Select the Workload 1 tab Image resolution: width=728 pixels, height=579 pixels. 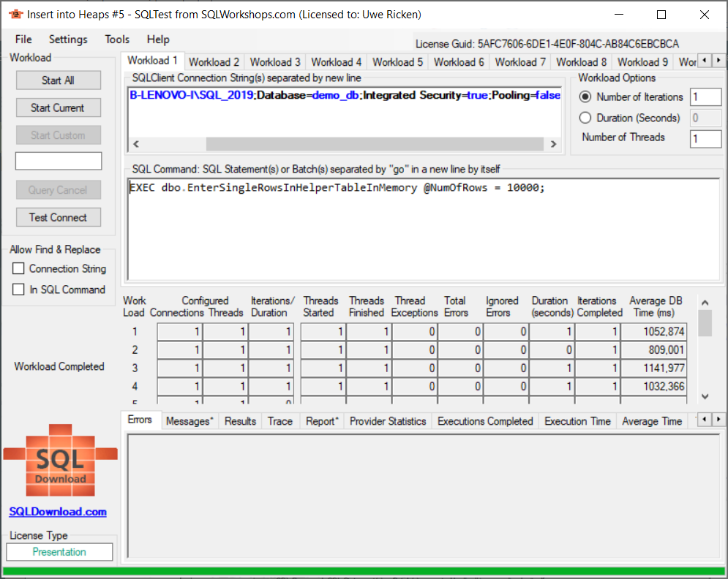153,61
